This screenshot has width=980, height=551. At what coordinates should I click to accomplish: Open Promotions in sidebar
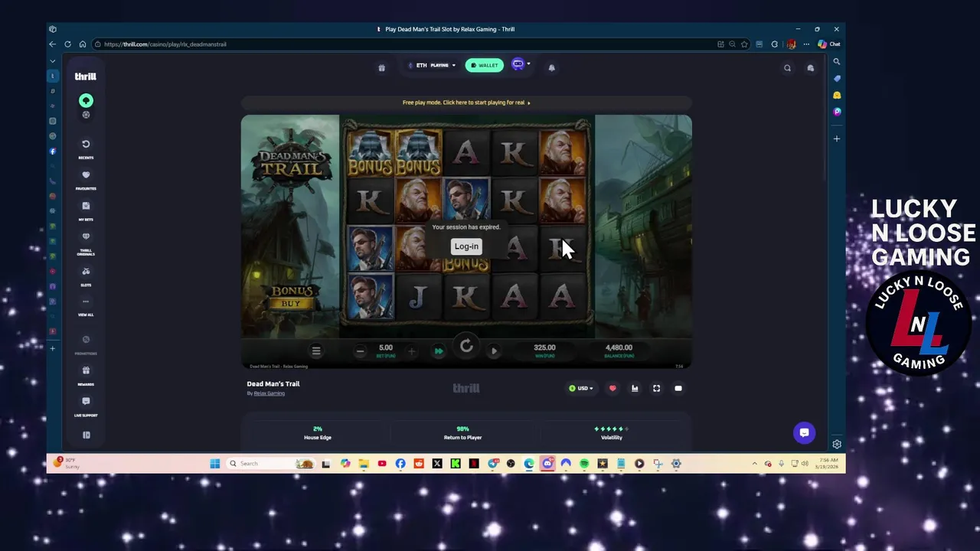coord(86,344)
